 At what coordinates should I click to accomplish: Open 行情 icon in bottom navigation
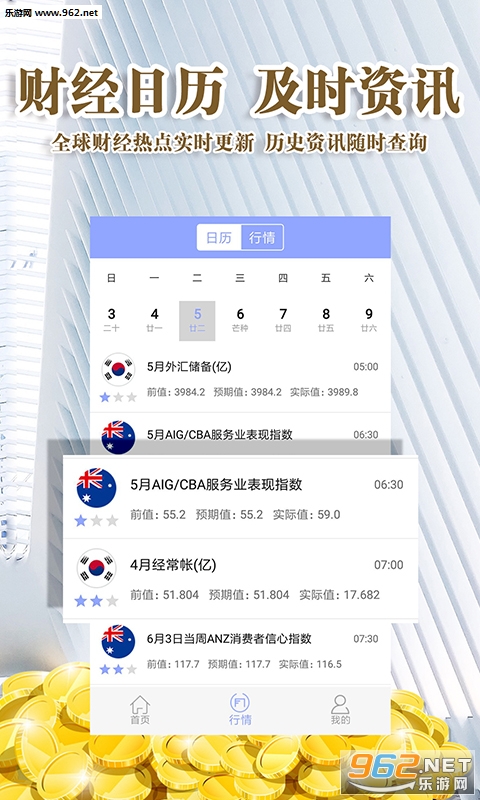[240, 710]
